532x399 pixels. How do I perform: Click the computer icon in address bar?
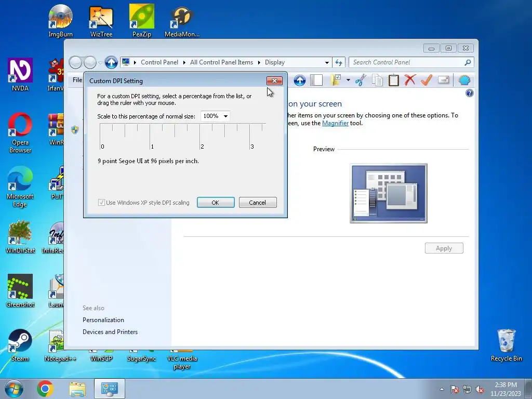[x=126, y=62]
